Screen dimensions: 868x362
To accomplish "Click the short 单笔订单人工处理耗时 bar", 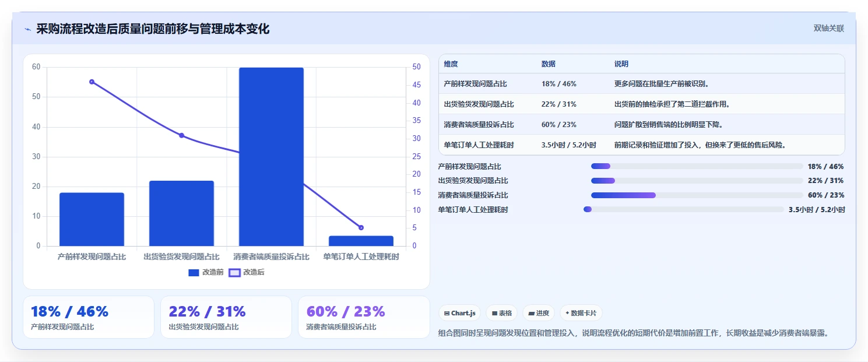I will 361,241.
